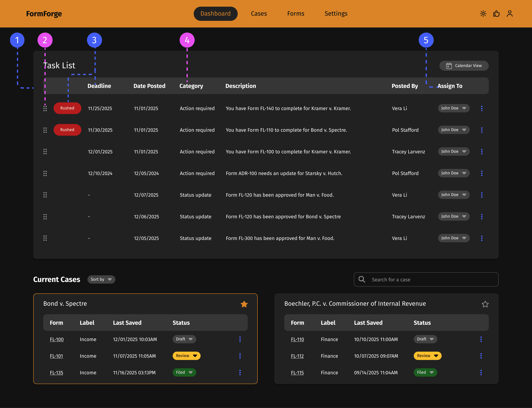
Task: Open three-dot menu for FL-115 form row
Action: coord(481,373)
